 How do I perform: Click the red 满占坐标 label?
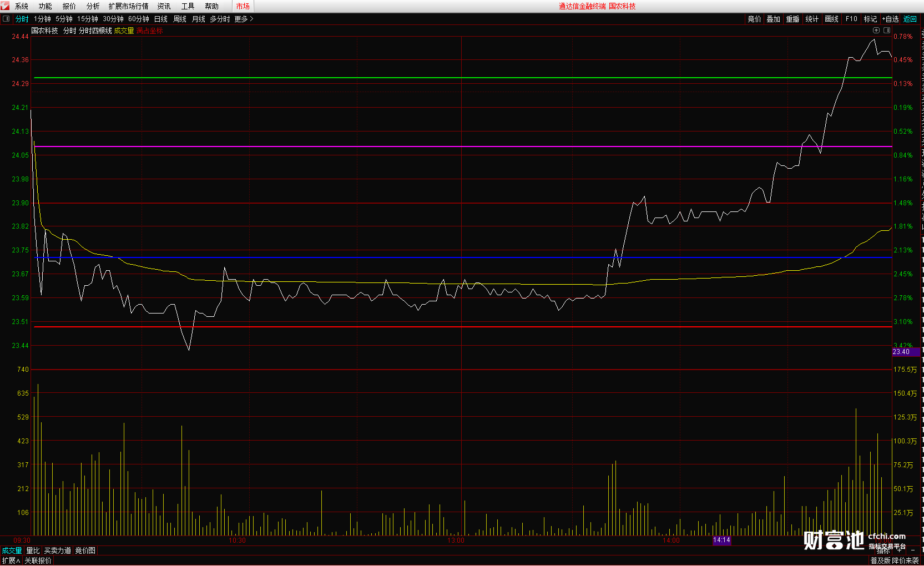(150, 31)
